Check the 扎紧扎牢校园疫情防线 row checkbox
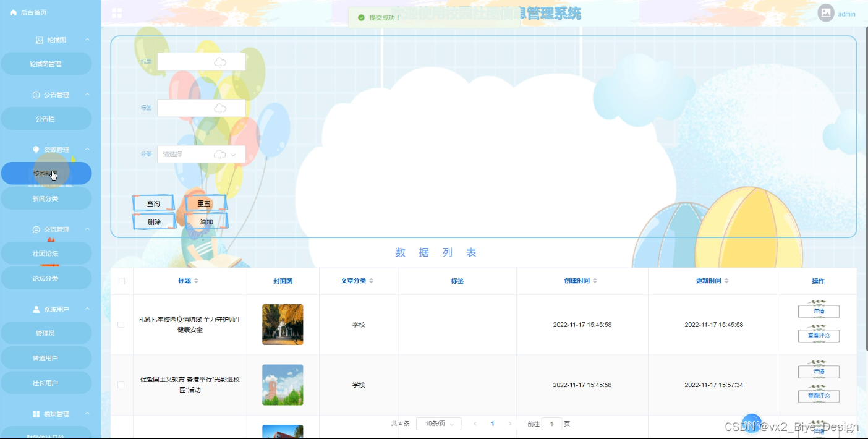Viewport: 868px width, 439px height. pos(121,325)
